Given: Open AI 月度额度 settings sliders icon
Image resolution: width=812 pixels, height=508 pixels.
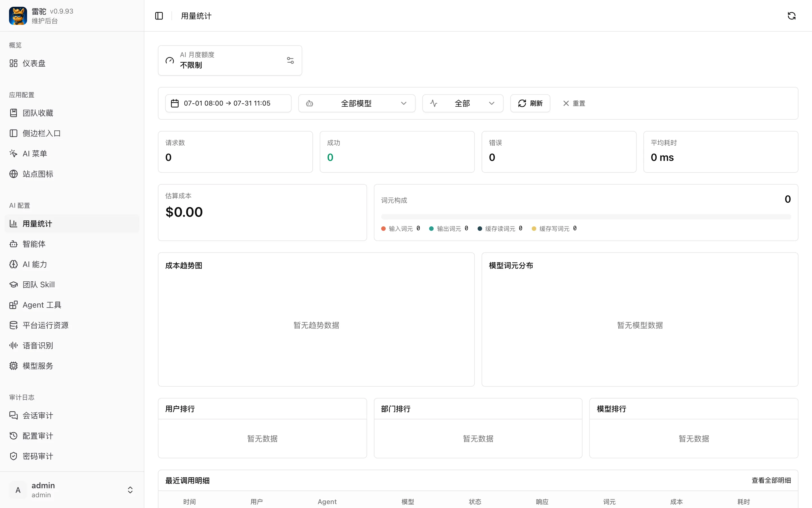Looking at the screenshot, I should 290,60.
